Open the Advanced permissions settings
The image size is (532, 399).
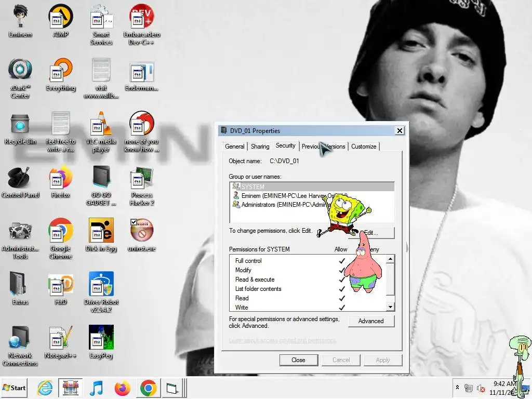pyautogui.click(x=371, y=321)
